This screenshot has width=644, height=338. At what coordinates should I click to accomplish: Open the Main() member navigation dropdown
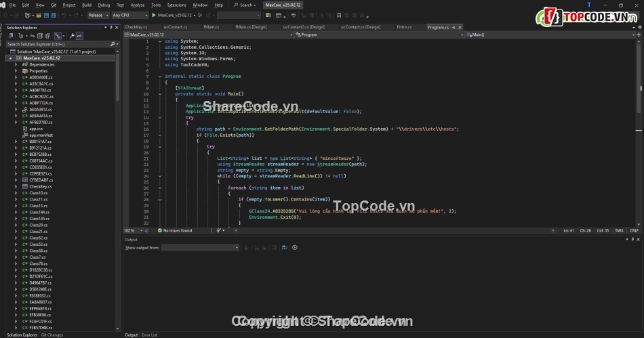tap(550, 35)
